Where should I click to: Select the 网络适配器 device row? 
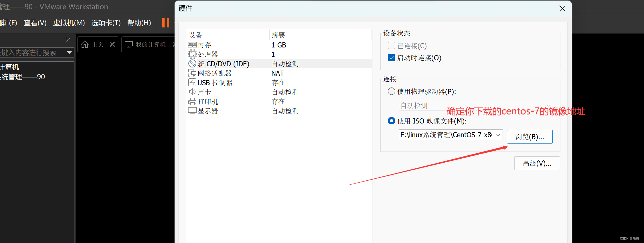279,73
